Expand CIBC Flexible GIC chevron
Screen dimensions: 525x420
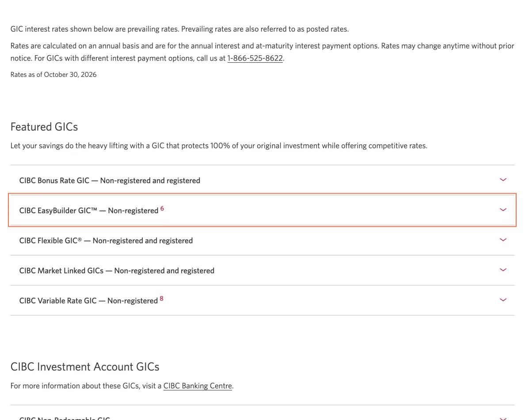coord(503,240)
